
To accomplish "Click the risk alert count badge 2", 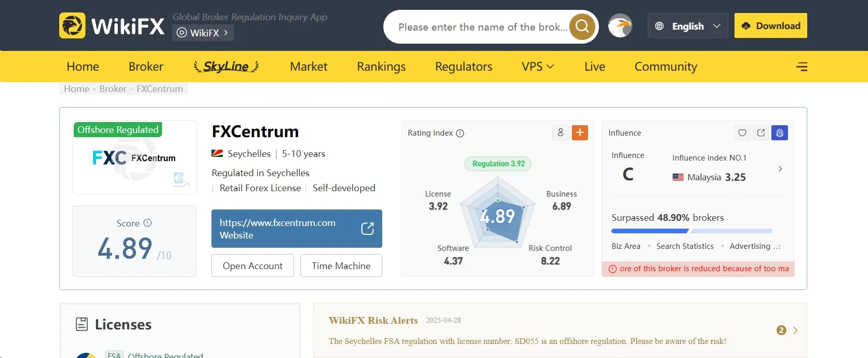I will [781, 330].
